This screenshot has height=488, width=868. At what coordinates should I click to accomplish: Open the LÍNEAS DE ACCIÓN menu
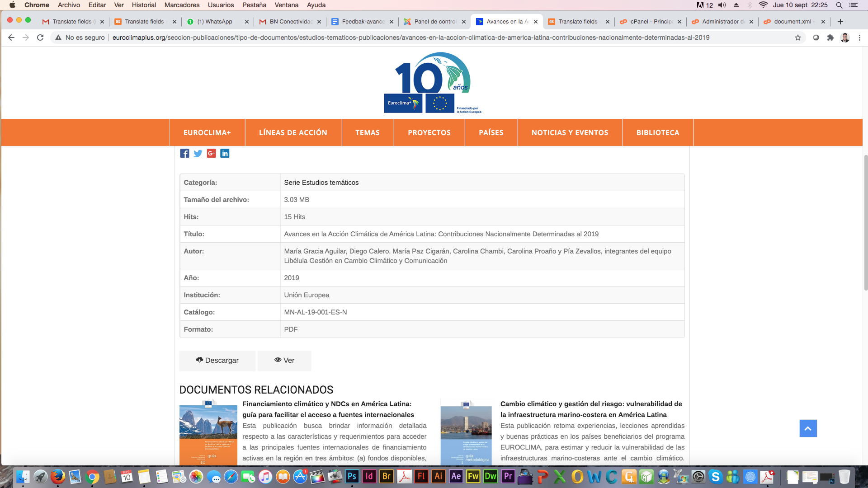pos(293,132)
